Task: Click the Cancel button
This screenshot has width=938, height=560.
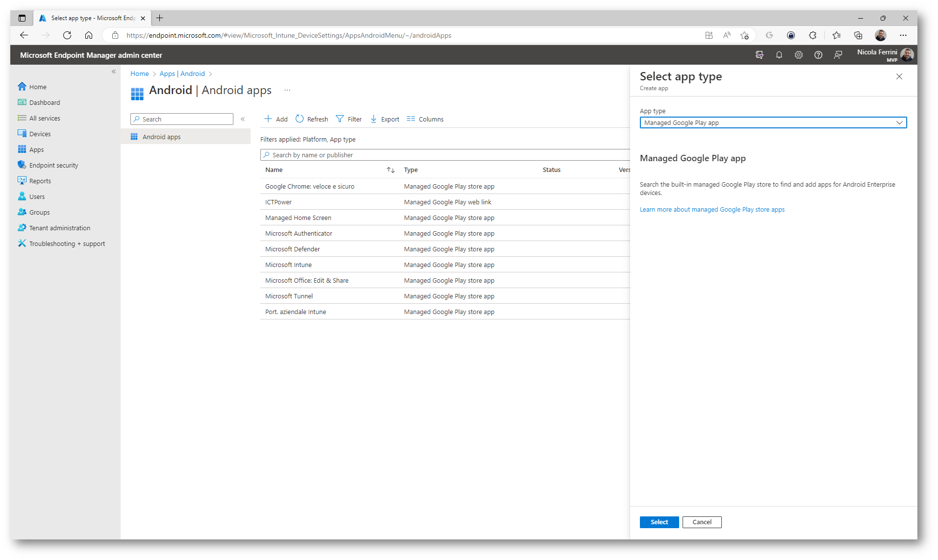Action: pyautogui.click(x=702, y=522)
